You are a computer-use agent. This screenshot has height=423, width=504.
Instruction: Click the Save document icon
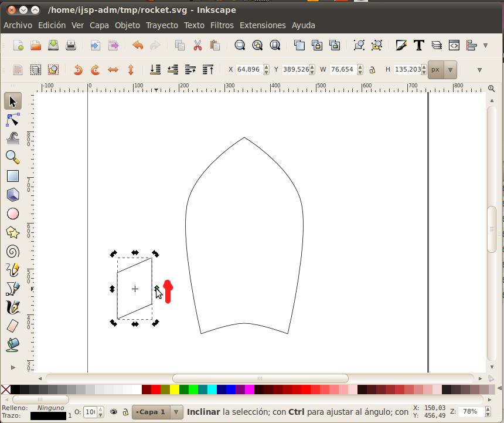click(x=53, y=45)
